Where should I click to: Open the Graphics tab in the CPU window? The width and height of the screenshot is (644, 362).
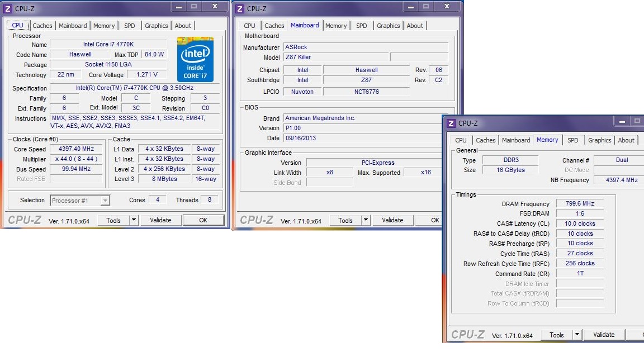point(157,26)
